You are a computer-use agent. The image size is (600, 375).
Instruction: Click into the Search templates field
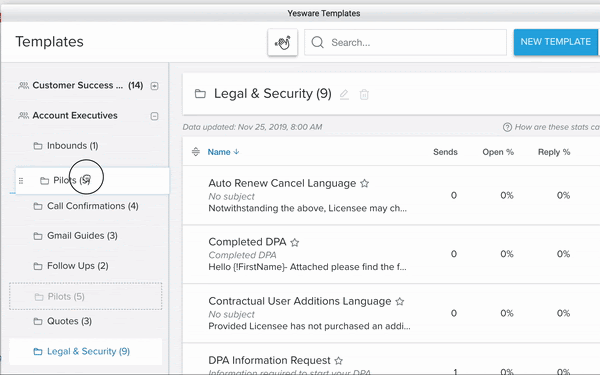[x=405, y=42]
